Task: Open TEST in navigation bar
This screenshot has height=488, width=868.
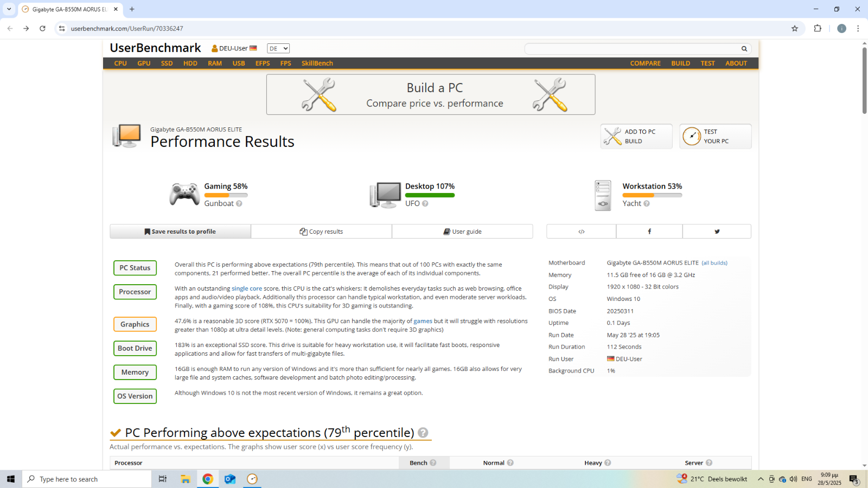Action: tap(707, 63)
